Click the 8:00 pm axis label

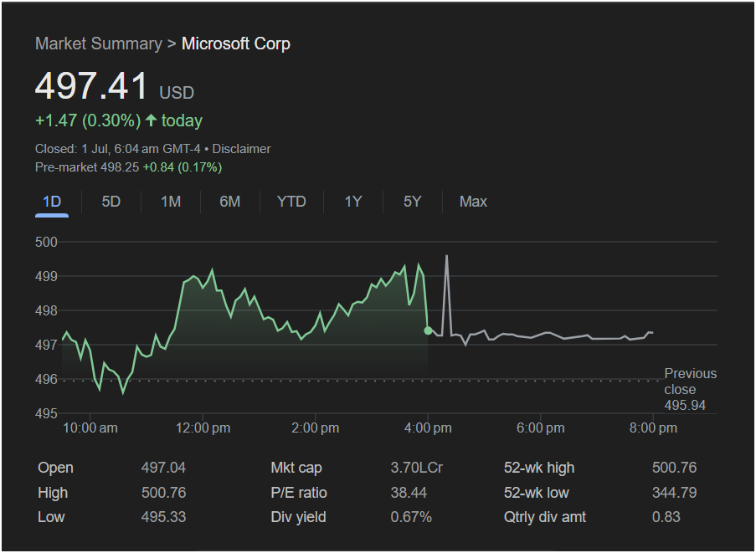[x=653, y=428]
